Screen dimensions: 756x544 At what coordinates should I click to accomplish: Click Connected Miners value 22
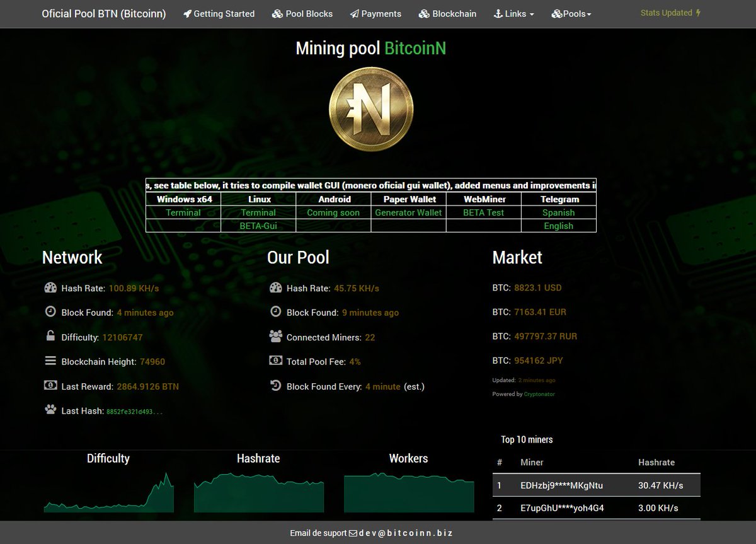coord(370,337)
